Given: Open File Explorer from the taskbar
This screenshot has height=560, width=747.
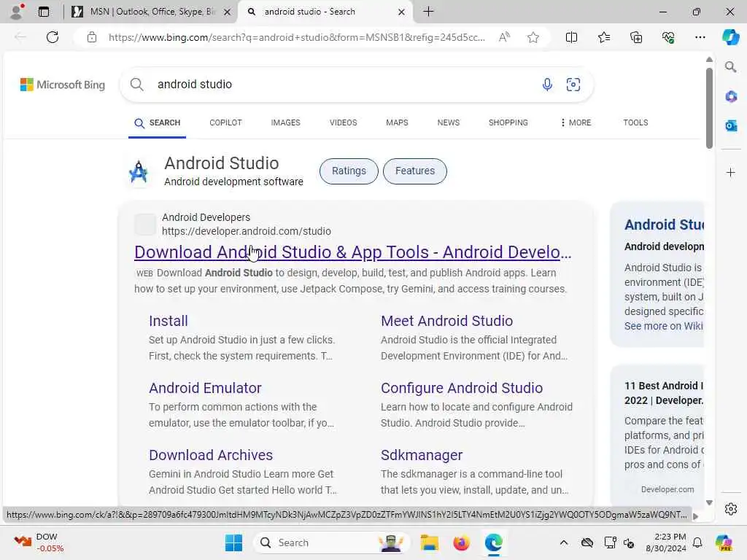Looking at the screenshot, I should coord(429,542).
